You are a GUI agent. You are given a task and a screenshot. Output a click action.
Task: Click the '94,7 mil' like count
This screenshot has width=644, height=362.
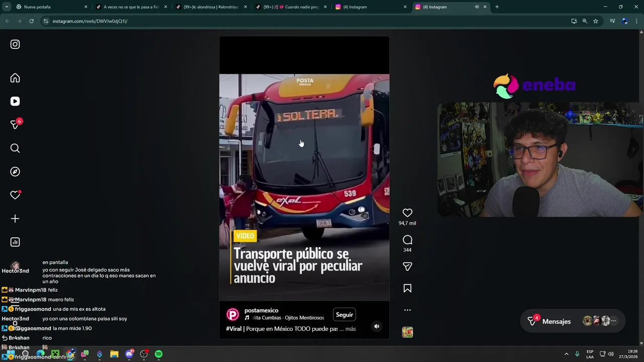408,223
